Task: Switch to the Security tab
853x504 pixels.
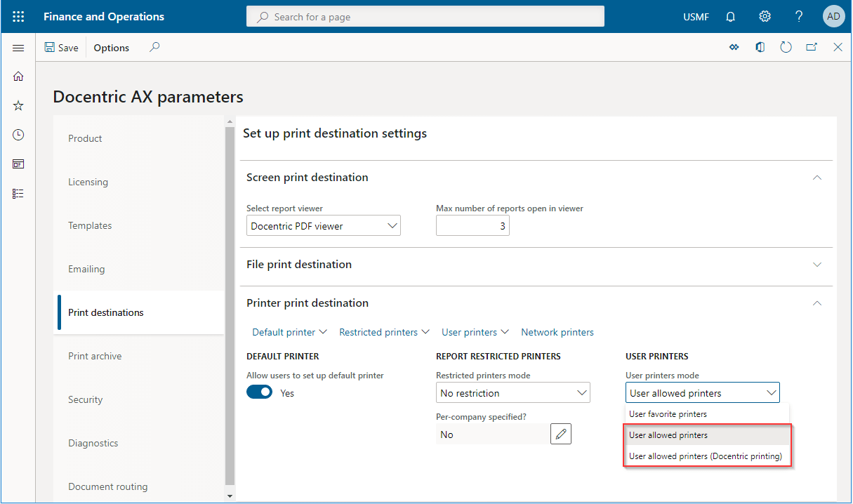Action: pyautogui.click(x=139, y=399)
